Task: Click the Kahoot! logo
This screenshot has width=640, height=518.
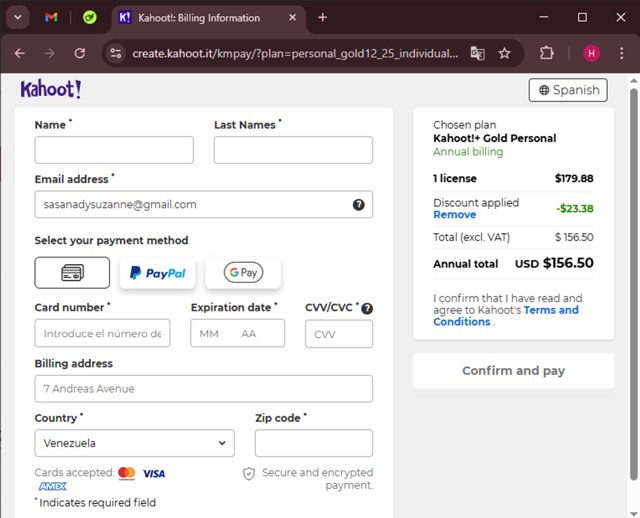Action: [51, 90]
